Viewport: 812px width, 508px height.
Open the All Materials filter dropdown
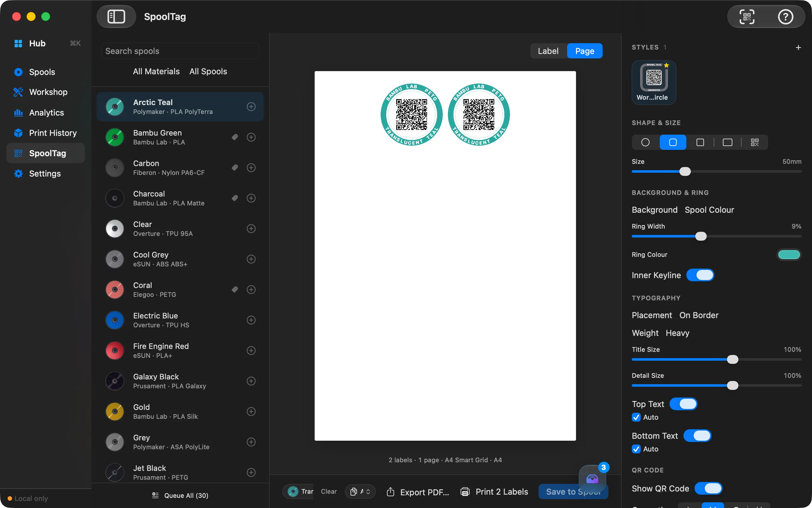pos(156,71)
